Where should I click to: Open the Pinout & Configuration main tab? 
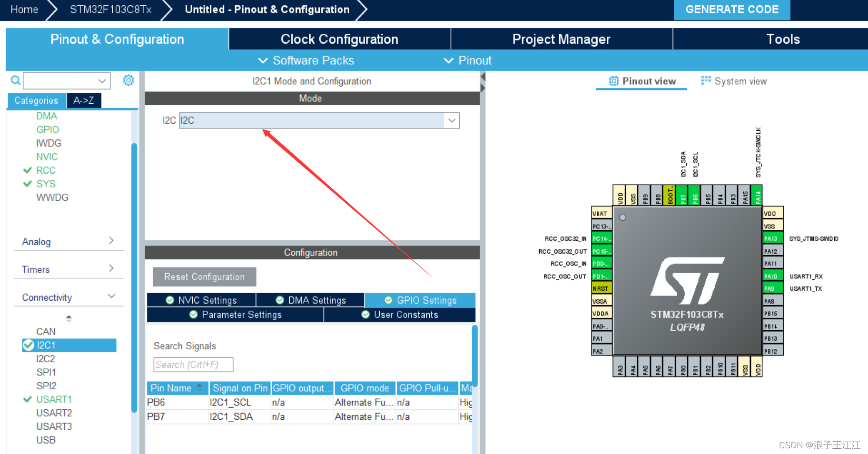click(117, 39)
